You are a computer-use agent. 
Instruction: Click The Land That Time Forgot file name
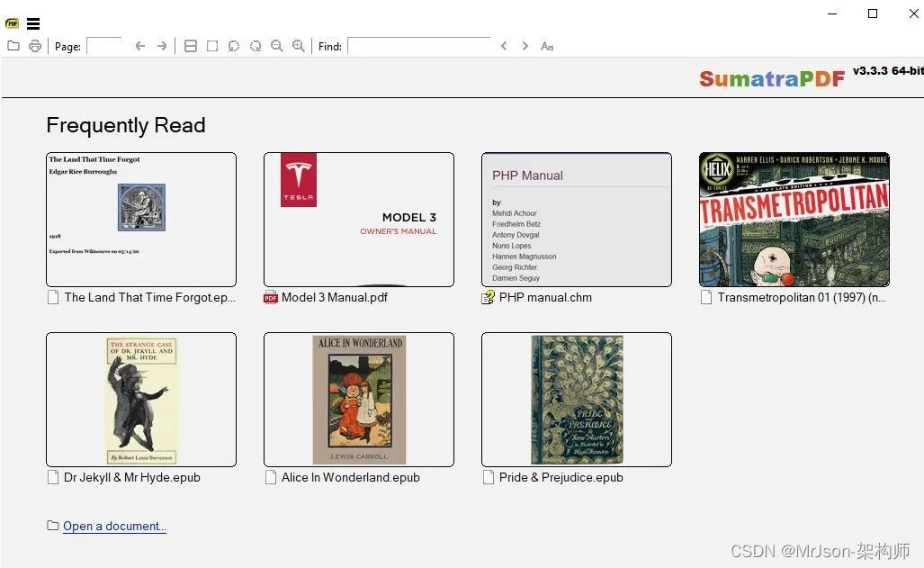(149, 297)
